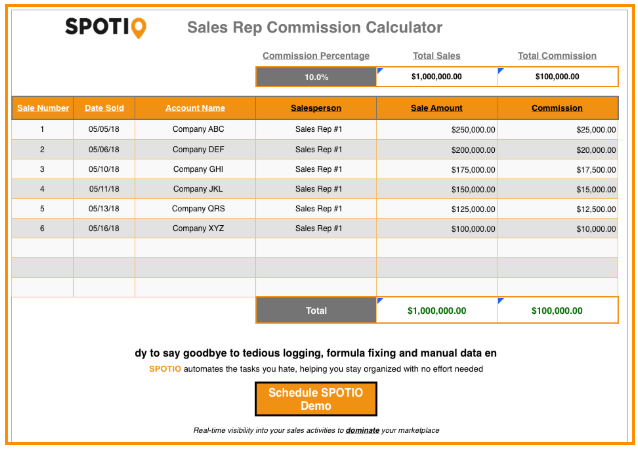Click the Account Name column header

[195, 108]
